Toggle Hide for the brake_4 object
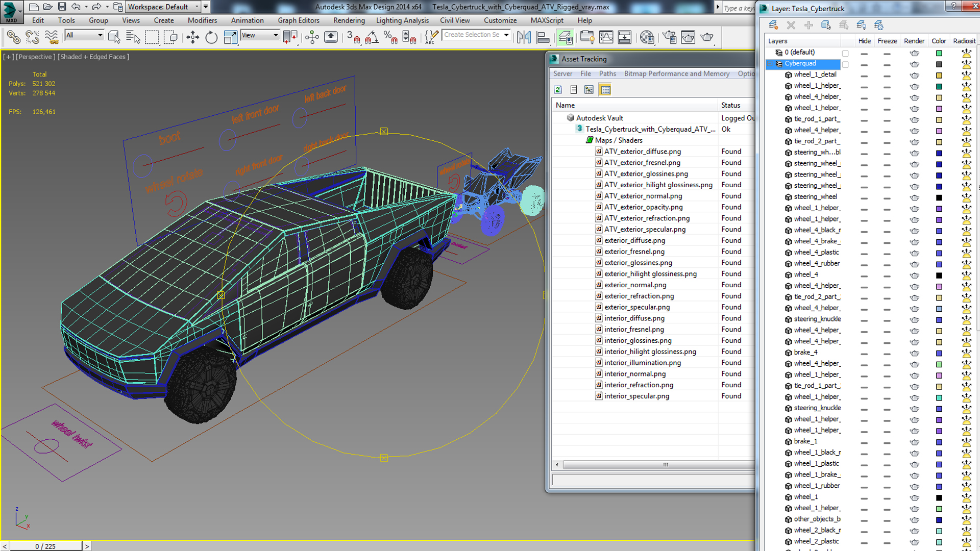Screen dimensions: 980x551 click(864, 353)
